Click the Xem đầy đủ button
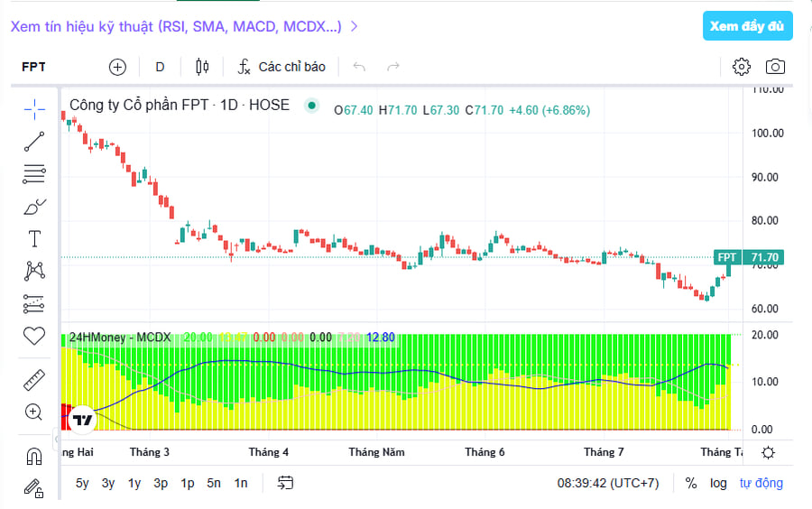 point(747,26)
